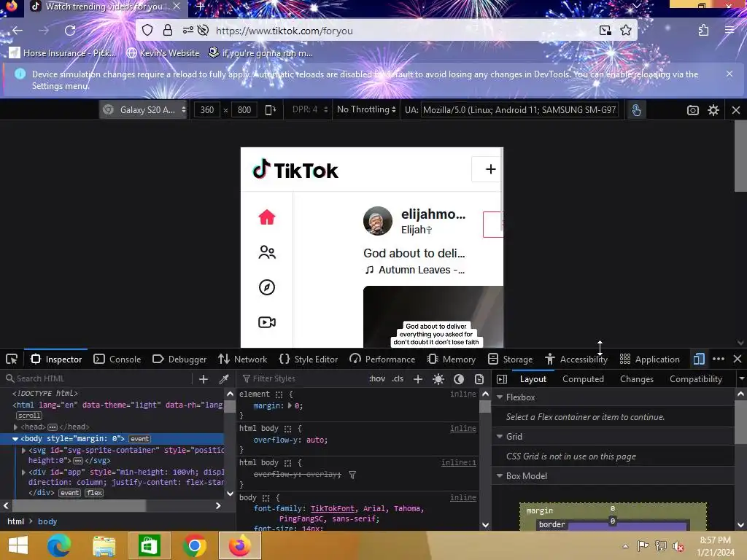Open the Accessibility tab
Screen dimensions: 747x560
(x=576, y=359)
